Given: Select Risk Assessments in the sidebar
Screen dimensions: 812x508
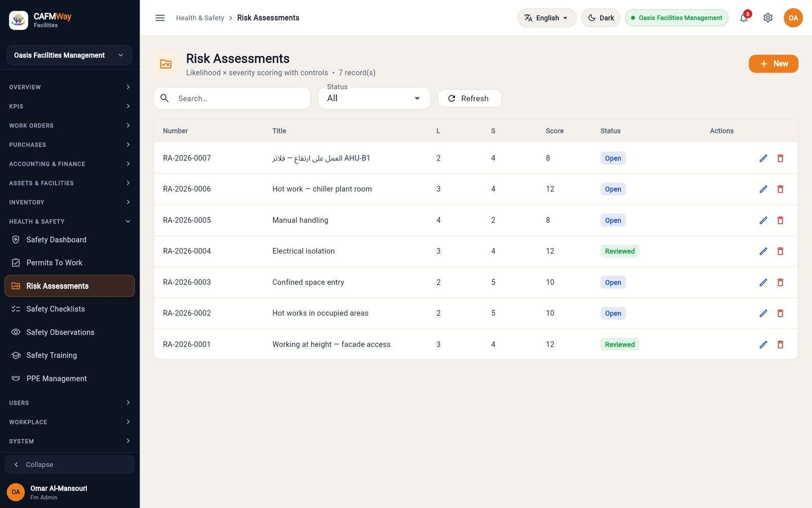Looking at the screenshot, I should click(70, 286).
